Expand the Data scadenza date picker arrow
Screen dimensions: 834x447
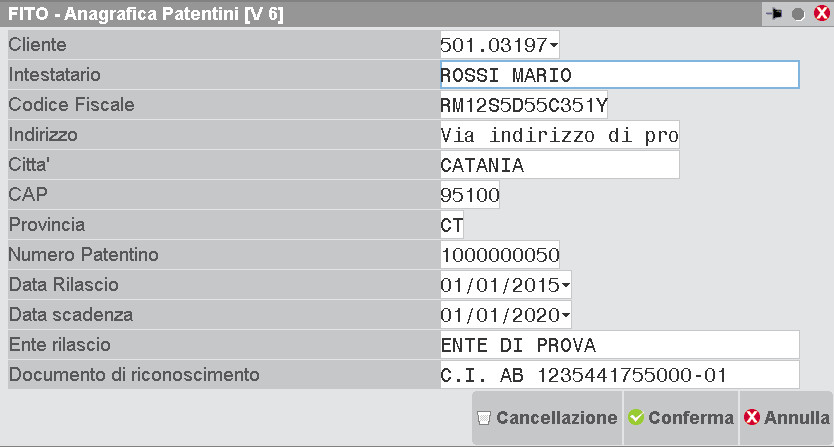pos(567,315)
